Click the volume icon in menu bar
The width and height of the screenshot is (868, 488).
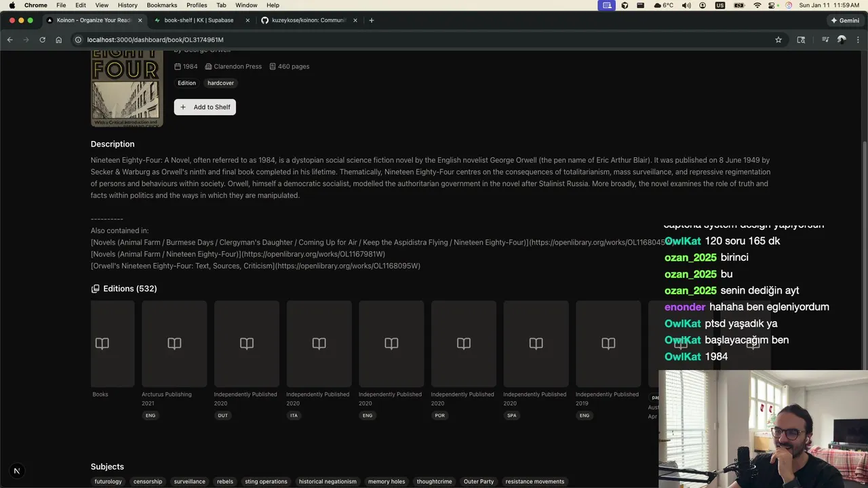(686, 5)
